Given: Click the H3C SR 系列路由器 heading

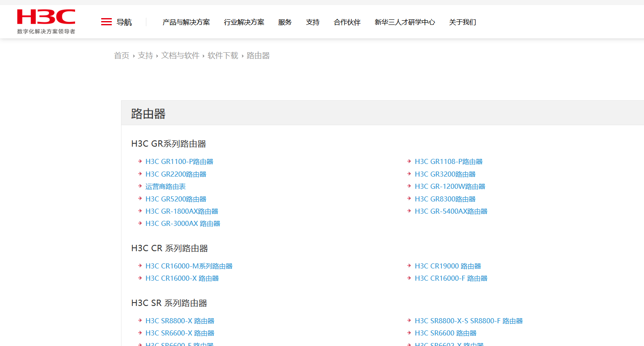Looking at the screenshot, I should (x=169, y=303).
